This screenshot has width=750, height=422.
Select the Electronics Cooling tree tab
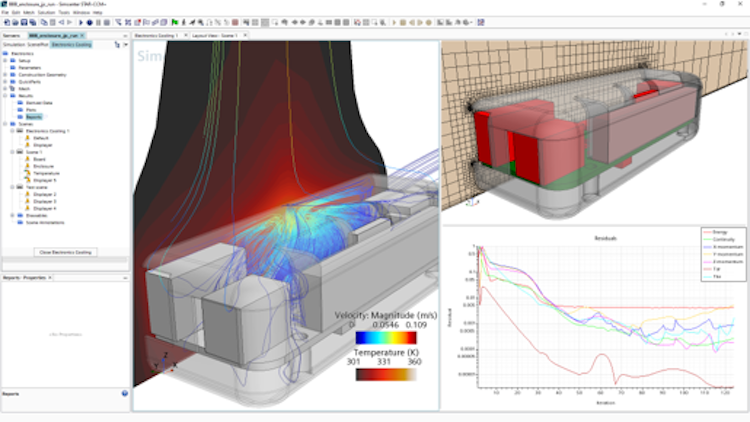[x=71, y=44]
